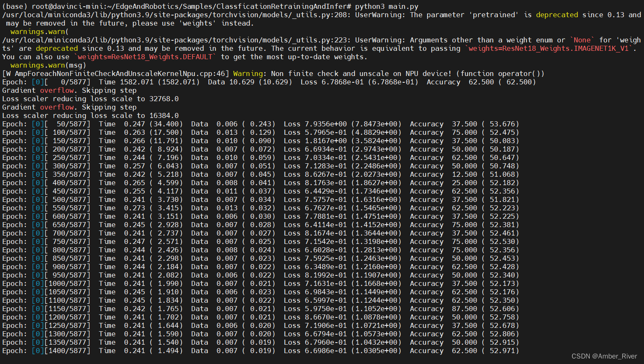Click the '1300/5877' step counter
This screenshot has width=644, height=364.
[67, 334]
